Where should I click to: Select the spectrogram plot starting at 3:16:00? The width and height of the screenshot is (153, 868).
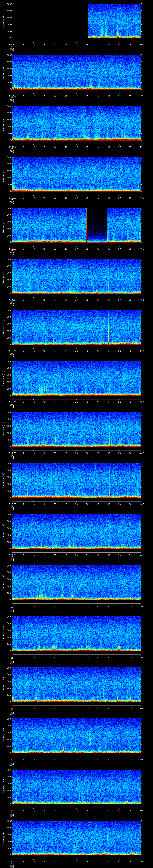click(x=77, y=378)
